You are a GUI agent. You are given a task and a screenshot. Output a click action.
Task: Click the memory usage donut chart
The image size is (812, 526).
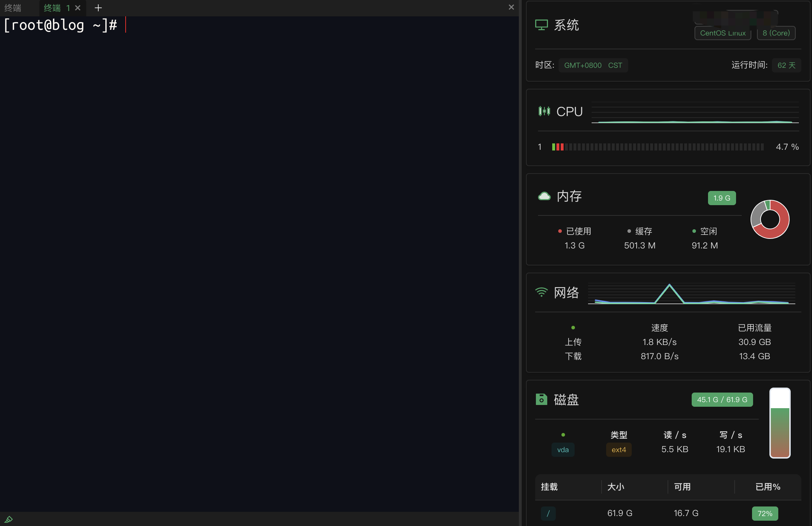click(x=770, y=219)
